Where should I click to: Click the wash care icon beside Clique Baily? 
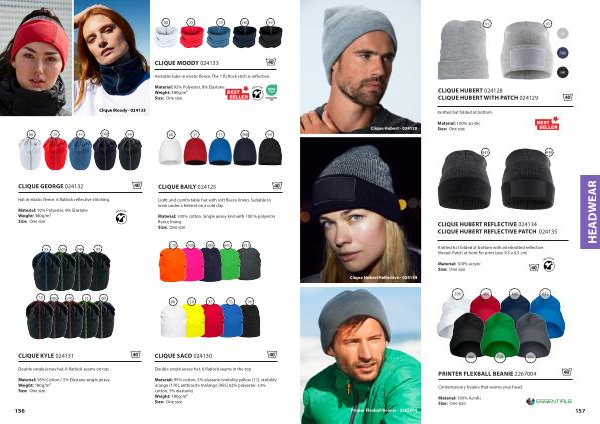(x=277, y=186)
